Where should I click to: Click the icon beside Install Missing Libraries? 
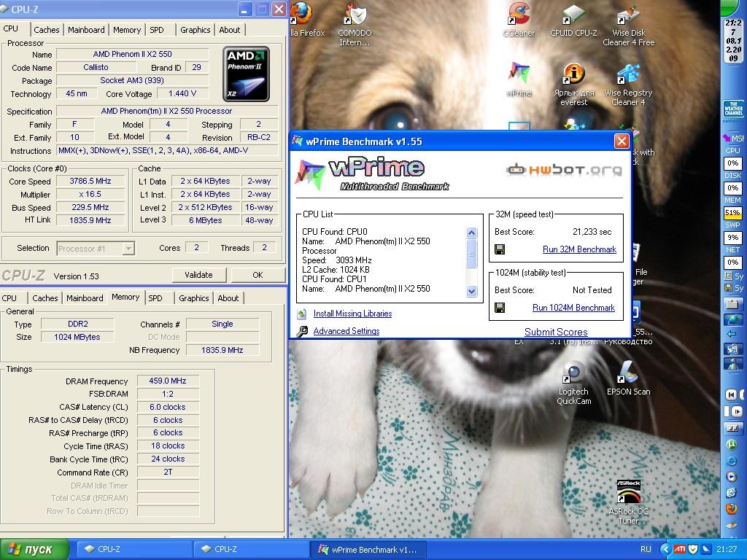(x=301, y=314)
